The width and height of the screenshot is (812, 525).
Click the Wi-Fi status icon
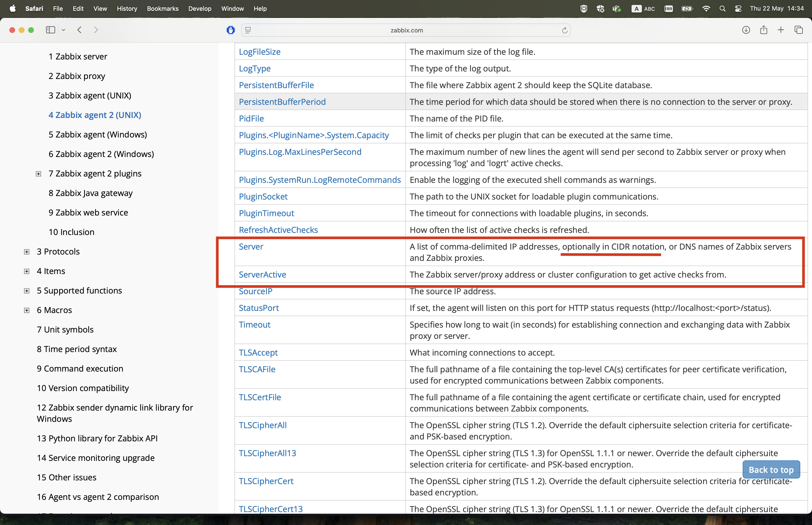coord(706,8)
